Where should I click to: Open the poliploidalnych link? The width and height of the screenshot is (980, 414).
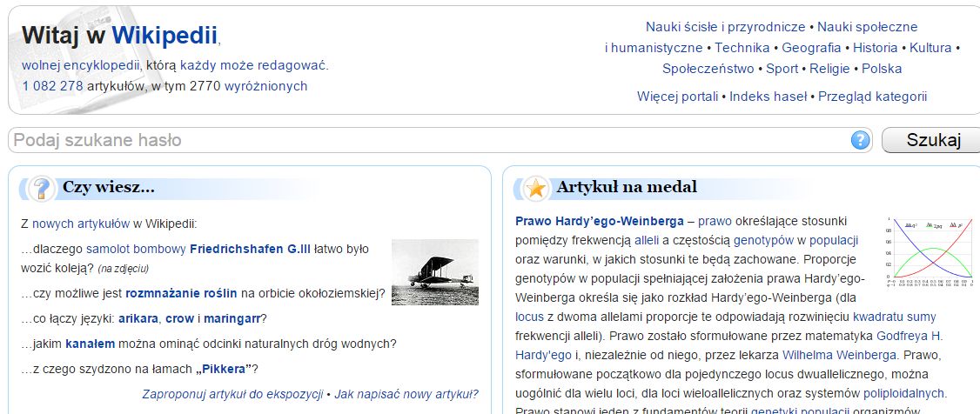tap(904, 393)
